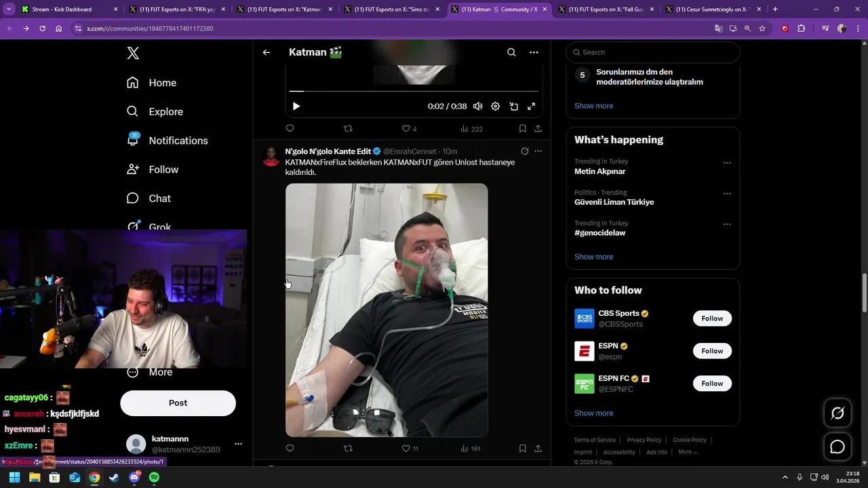Screen dimensions: 868x488
Task: Play the video in top post
Action: pos(296,106)
